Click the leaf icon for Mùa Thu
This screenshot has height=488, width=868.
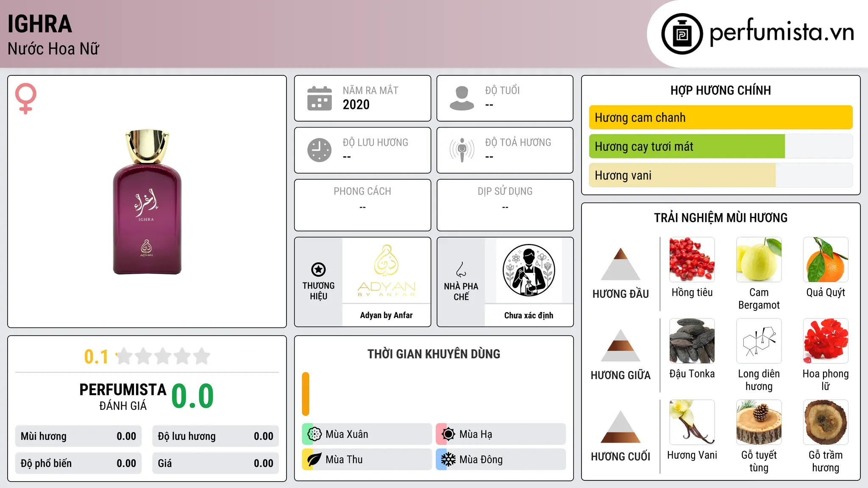point(314,460)
